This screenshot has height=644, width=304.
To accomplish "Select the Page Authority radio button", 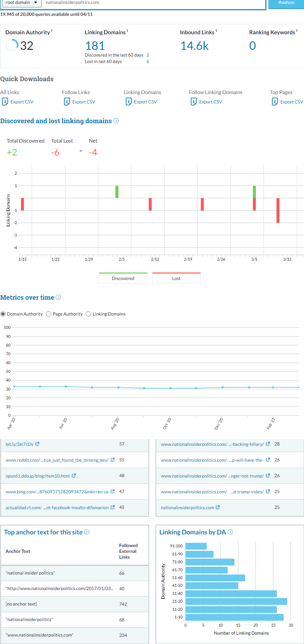I will click(x=49, y=314).
